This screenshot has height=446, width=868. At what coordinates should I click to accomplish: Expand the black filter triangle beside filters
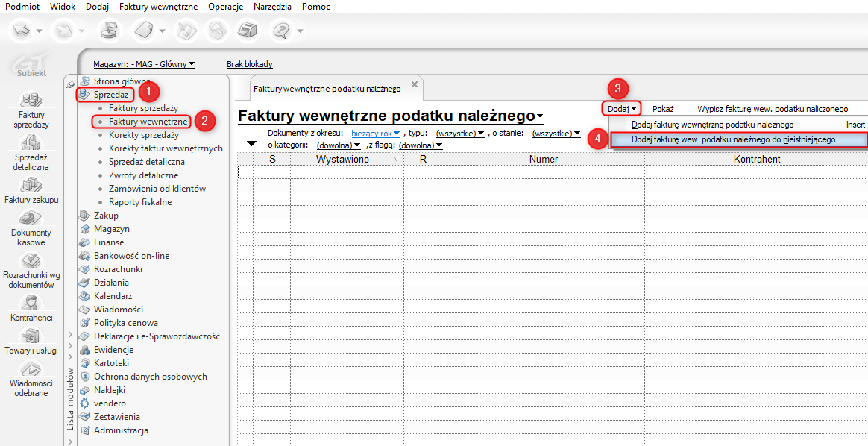tap(251, 144)
